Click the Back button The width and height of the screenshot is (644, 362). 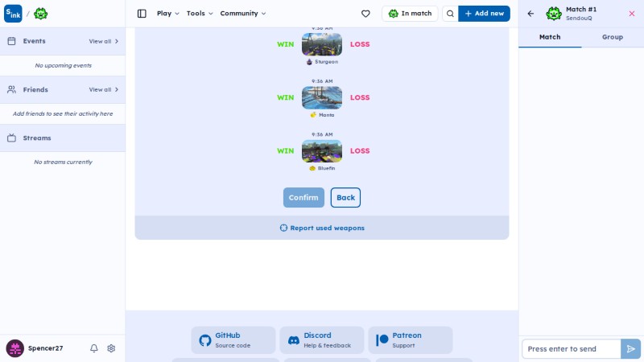345,197
